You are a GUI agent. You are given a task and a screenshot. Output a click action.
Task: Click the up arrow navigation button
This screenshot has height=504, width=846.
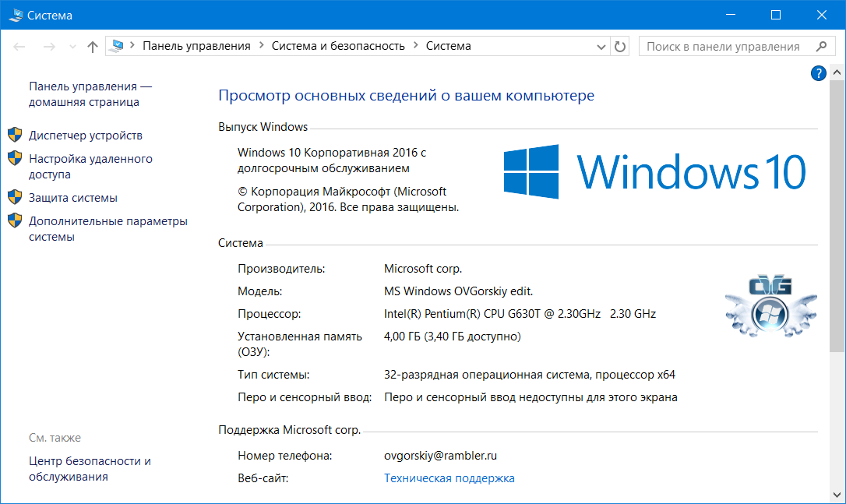pyautogui.click(x=93, y=47)
